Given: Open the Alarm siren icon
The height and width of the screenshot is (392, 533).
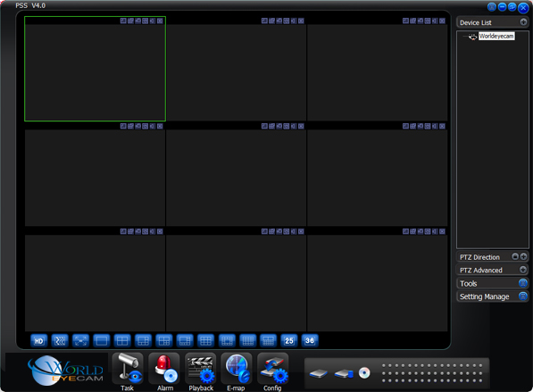Looking at the screenshot, I should [x=164, y=368].
